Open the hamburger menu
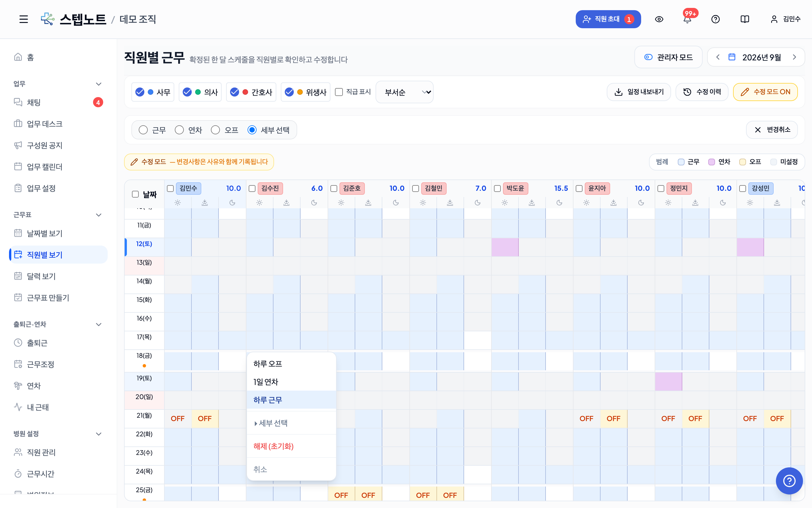 click(23, 19)
